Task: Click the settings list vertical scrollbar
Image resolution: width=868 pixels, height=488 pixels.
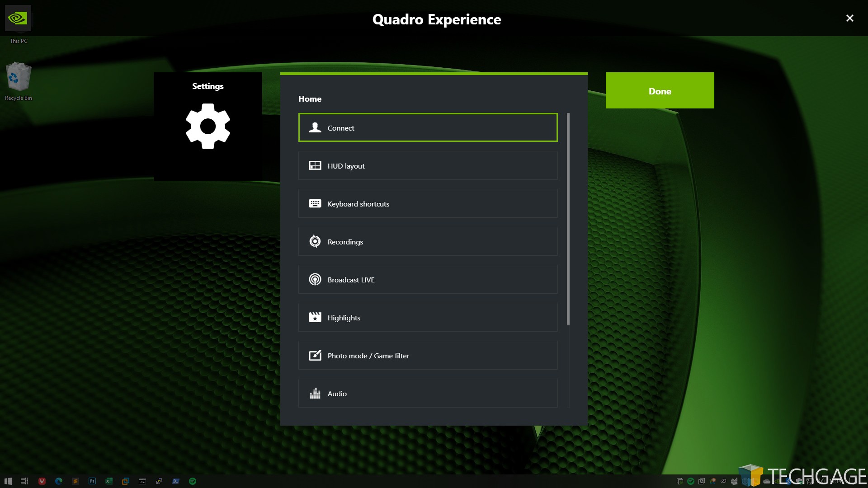Action: (568, 219)
